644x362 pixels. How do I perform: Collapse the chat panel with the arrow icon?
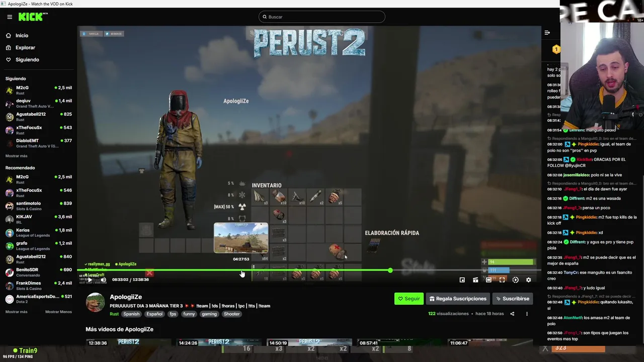547,33
